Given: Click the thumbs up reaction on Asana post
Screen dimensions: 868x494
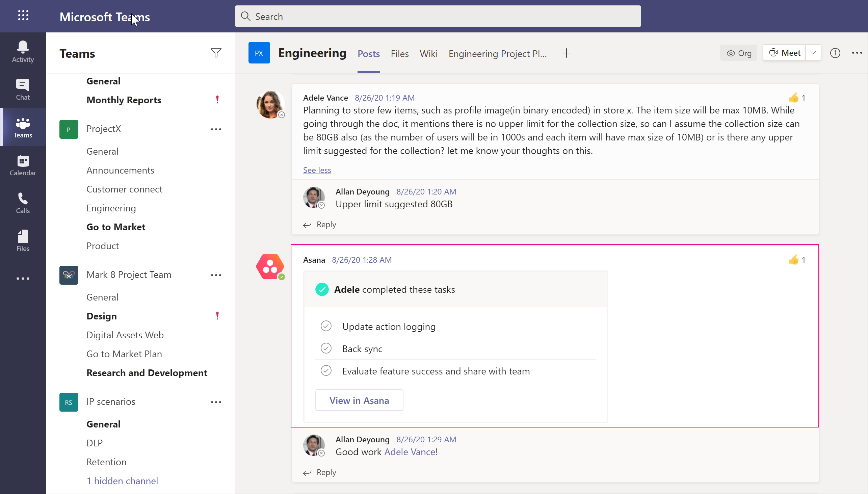Looking at the screenshot, I should [x=793, y=259].
